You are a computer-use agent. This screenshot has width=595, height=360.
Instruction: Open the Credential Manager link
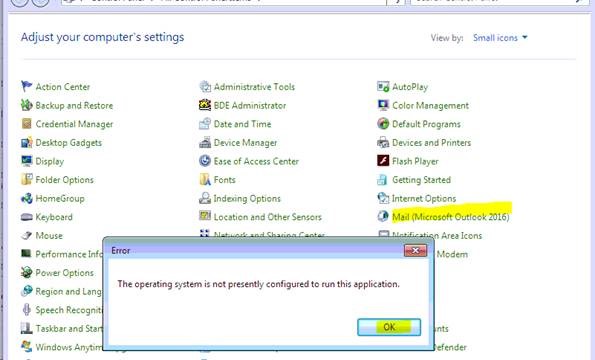coord(74,124)
